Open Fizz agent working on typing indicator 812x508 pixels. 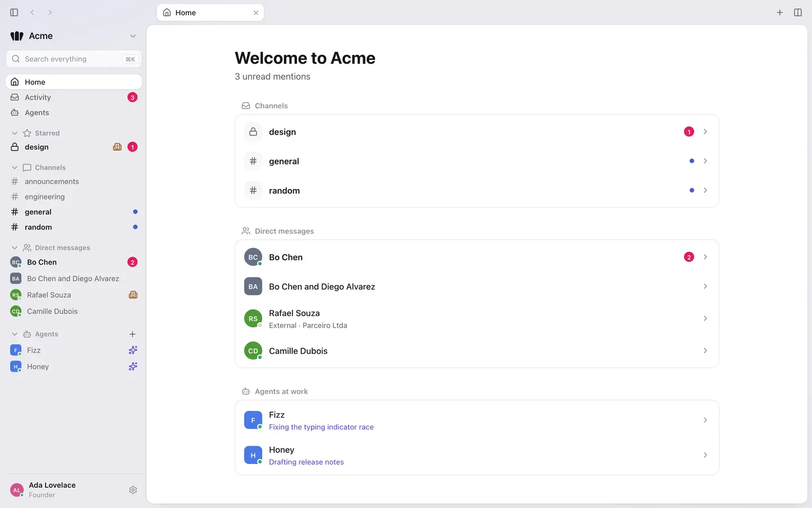pyautogui.click(x=477, y=420)
